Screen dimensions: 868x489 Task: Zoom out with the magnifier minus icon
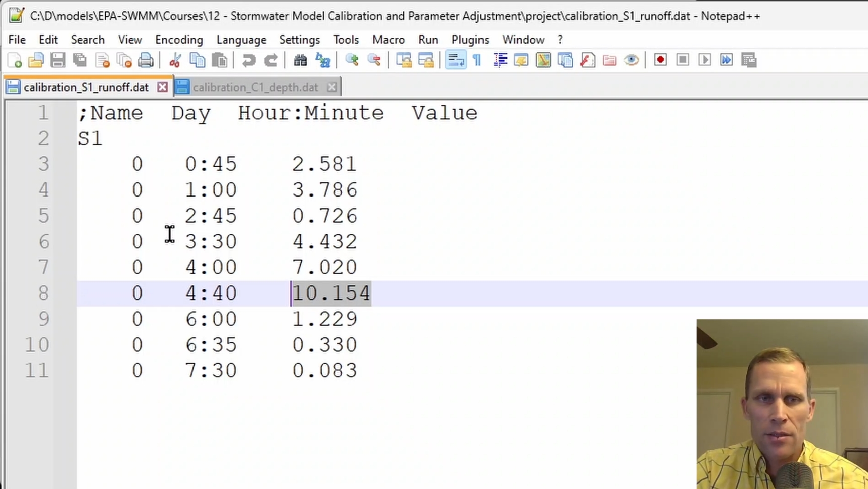click(x=374, y=60)
